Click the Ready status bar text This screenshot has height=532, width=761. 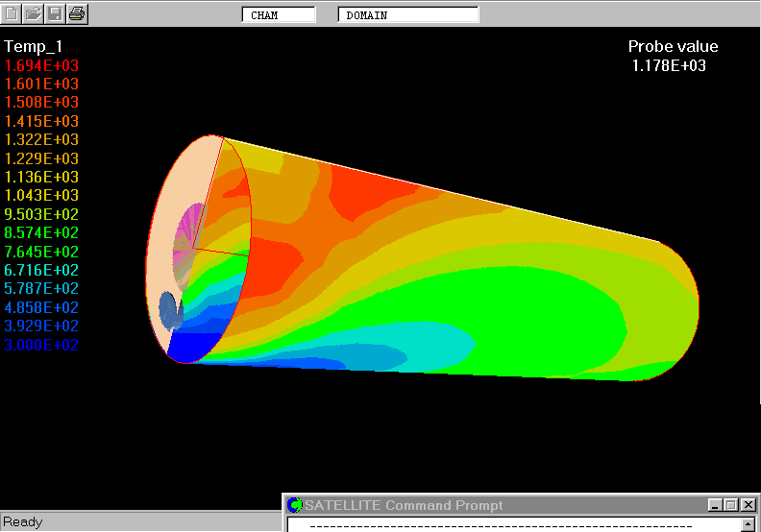coord(23,521)
